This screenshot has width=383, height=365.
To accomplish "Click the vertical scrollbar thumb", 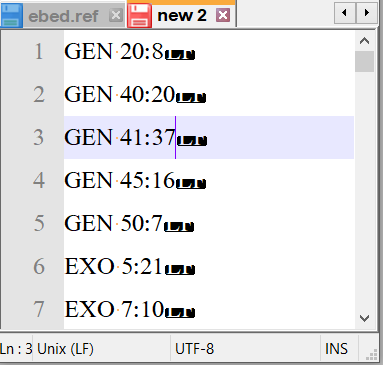I will [365, 62].
